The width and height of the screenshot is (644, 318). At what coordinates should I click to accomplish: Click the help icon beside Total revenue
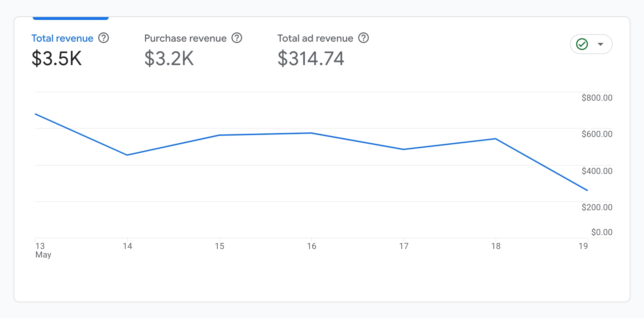(104, 38)
